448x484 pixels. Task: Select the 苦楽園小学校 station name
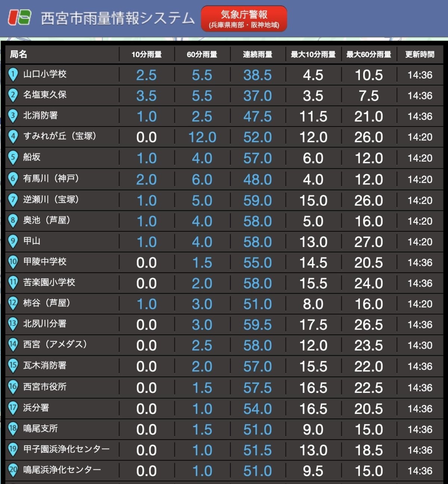[49, 282]
